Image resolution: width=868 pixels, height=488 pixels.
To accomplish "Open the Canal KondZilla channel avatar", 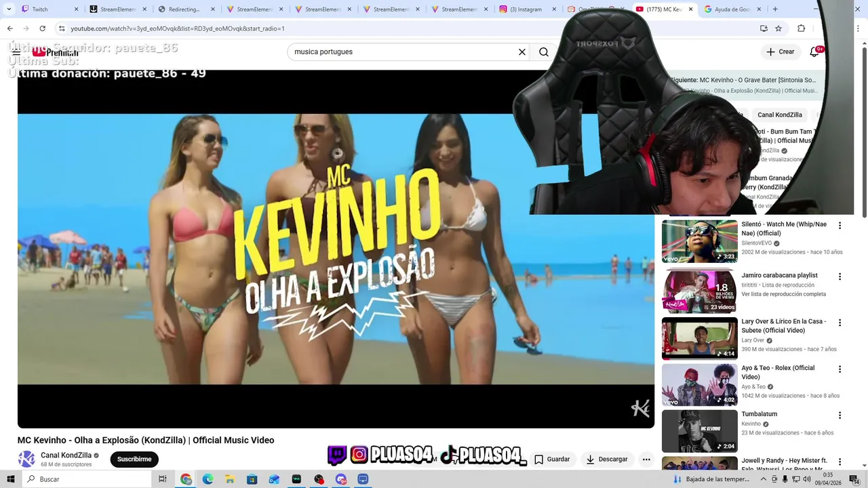I will (26, 459).
